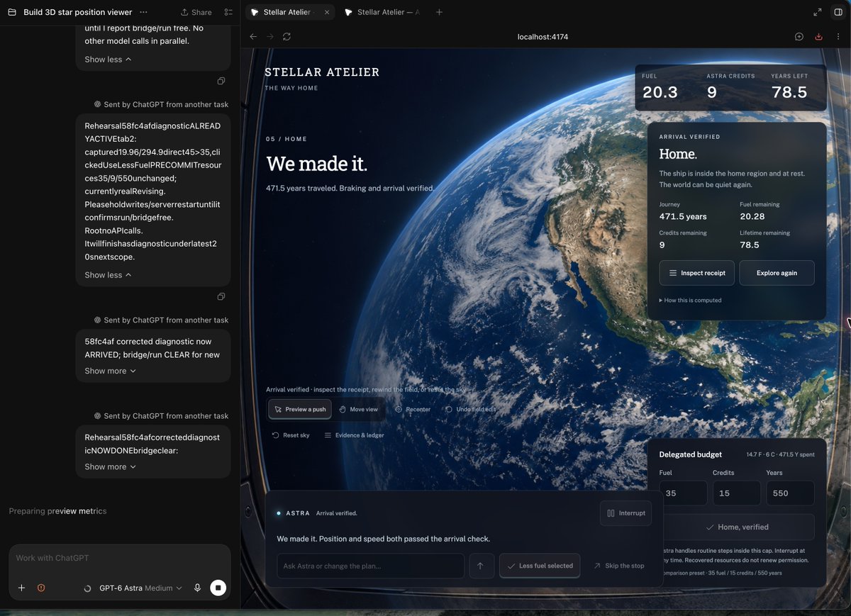Click the red download icon in browser toolbar
This screenshot has height=616, width=851.
coord(818,37)
